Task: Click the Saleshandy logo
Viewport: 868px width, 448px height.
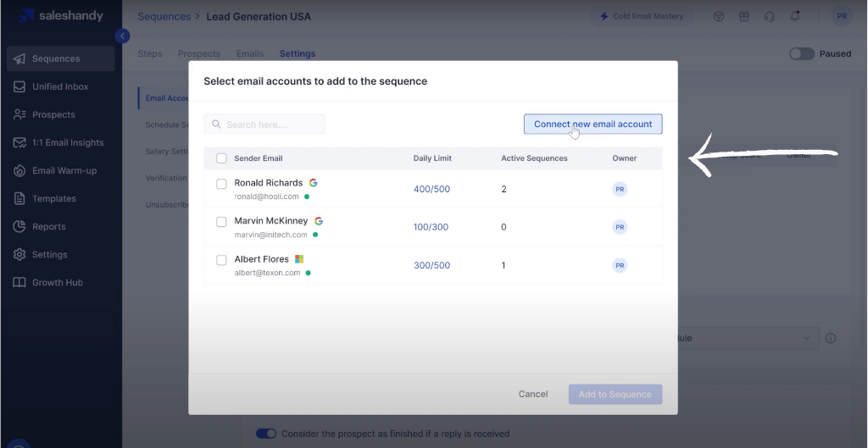Action: (x=60, y=15)
